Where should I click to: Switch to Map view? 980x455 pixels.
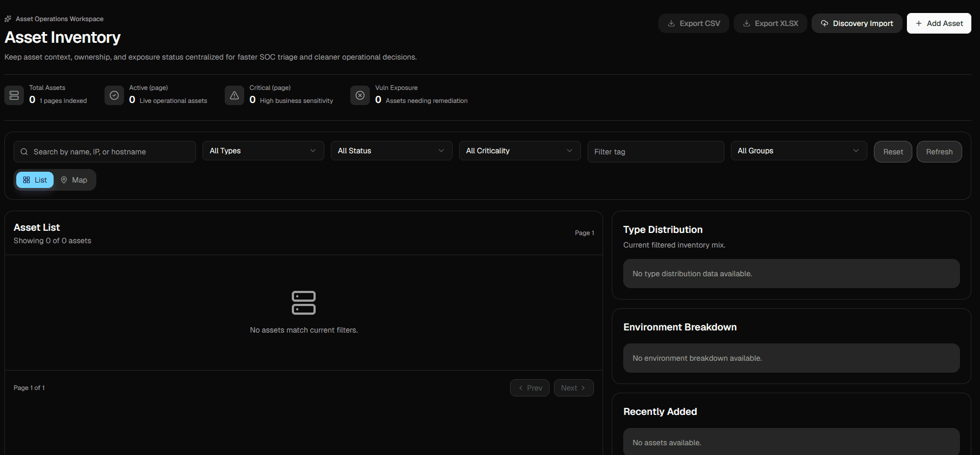pyautogui.click(x=74, y=180)
